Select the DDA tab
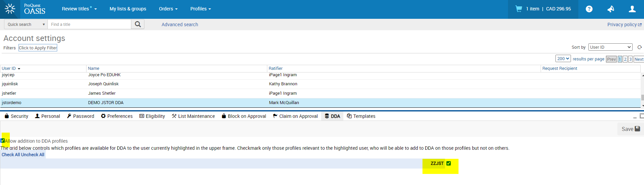The width and height of the screenshot is (644, 185). pos(332,116)
